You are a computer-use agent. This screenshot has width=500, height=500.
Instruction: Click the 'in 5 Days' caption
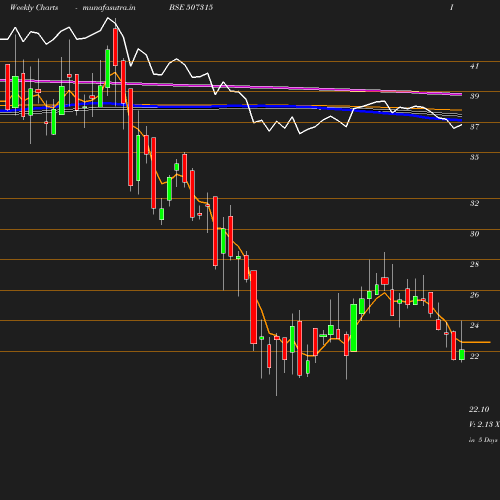click(x=483, y=440)
